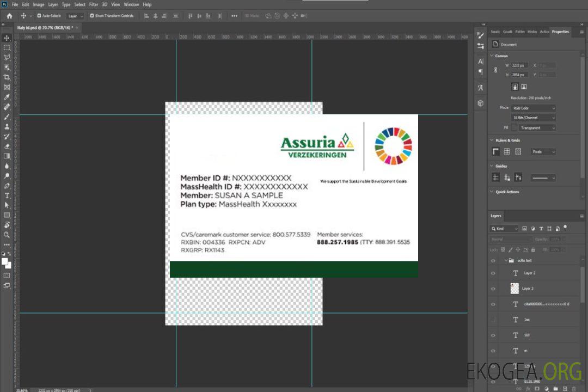
Task: Click the foreground color swatch
Action: point(5,262)
